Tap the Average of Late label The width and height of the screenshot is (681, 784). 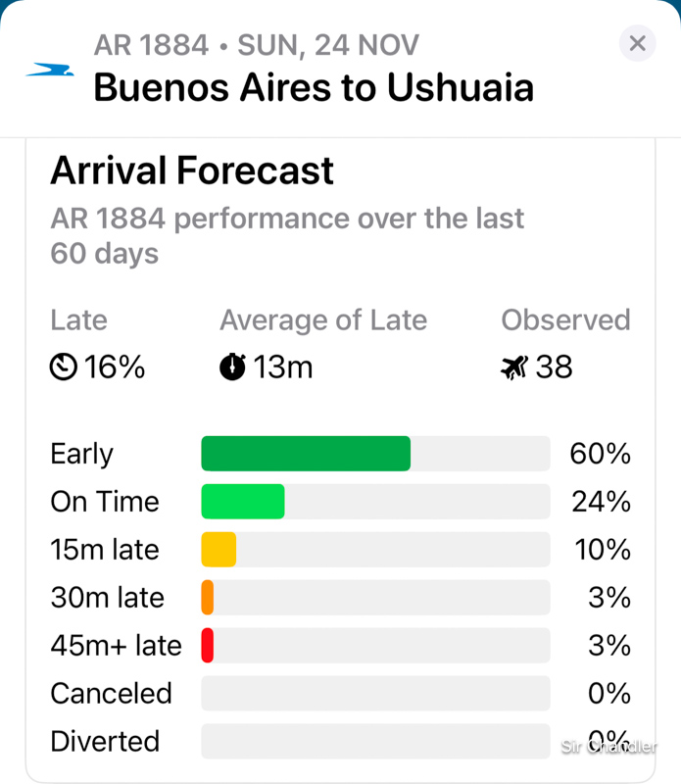tap(323, 320)
